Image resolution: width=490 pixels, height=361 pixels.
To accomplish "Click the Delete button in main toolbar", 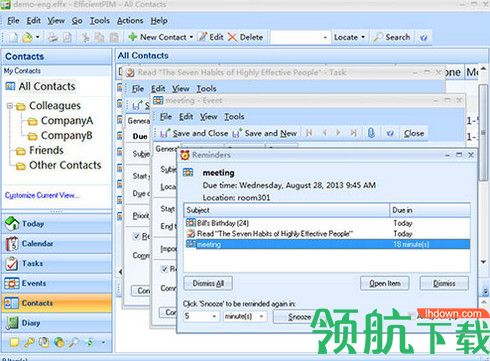I will coord(246,37).
